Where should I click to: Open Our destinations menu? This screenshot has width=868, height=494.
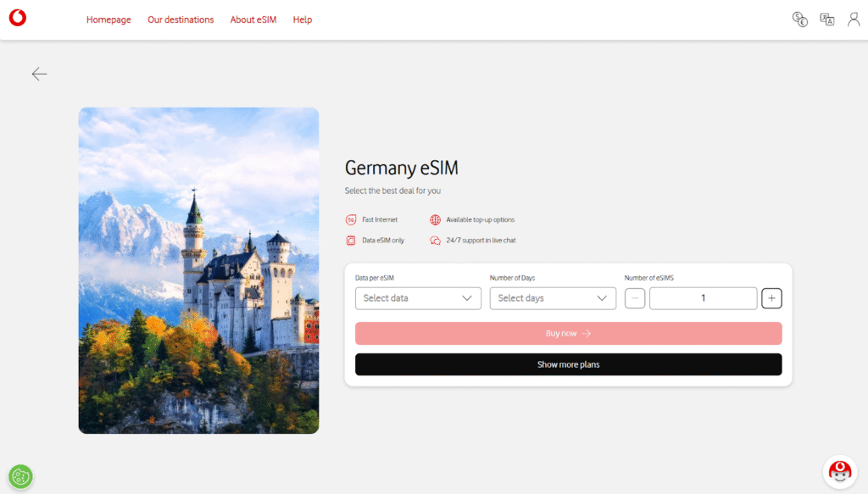181,19
